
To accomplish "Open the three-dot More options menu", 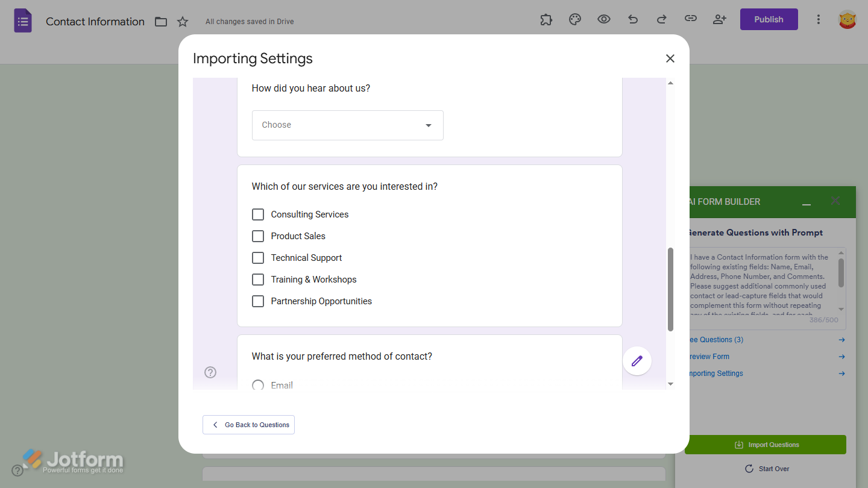I will [x=819, y=19].
